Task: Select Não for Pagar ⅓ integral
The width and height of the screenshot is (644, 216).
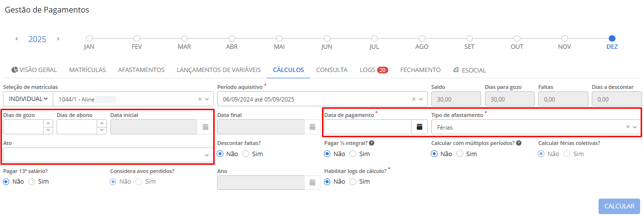Action: [328, 154]
